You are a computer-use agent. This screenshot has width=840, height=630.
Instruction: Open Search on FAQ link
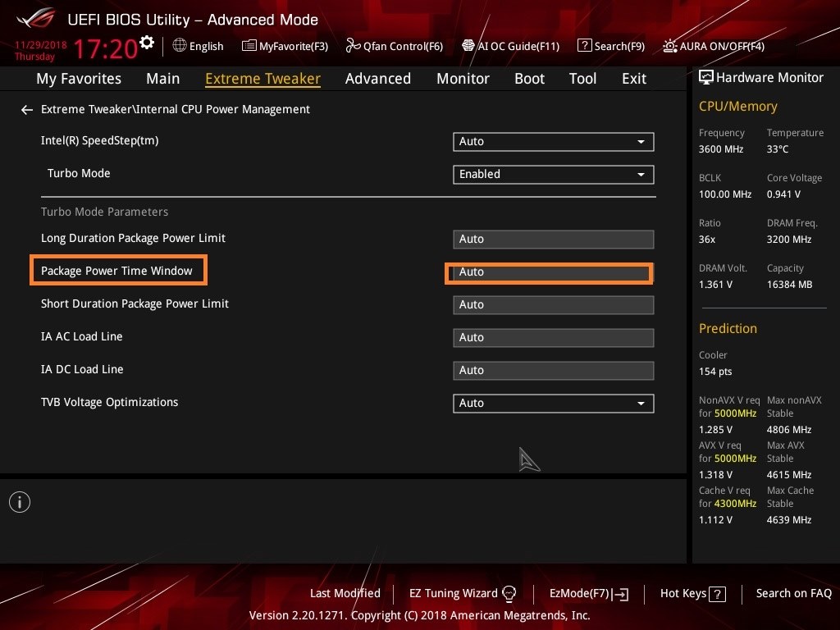pyautogui.click(x=794, y=593)
